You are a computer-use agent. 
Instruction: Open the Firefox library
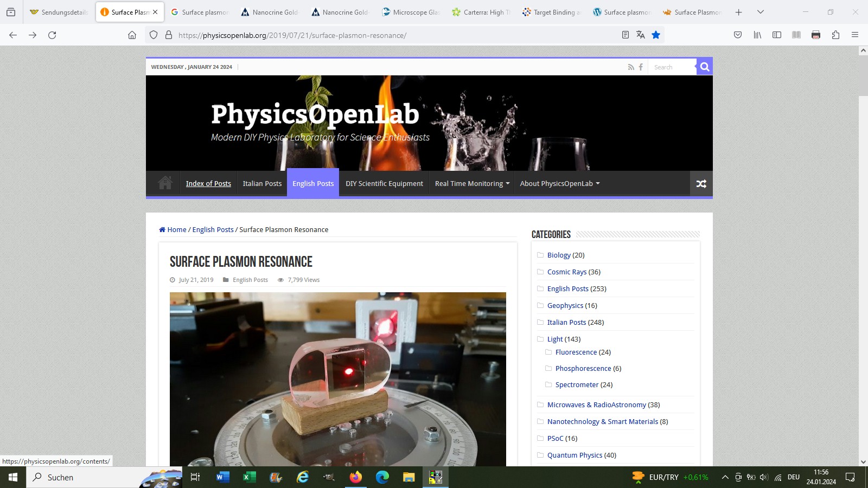pos(757,35)
